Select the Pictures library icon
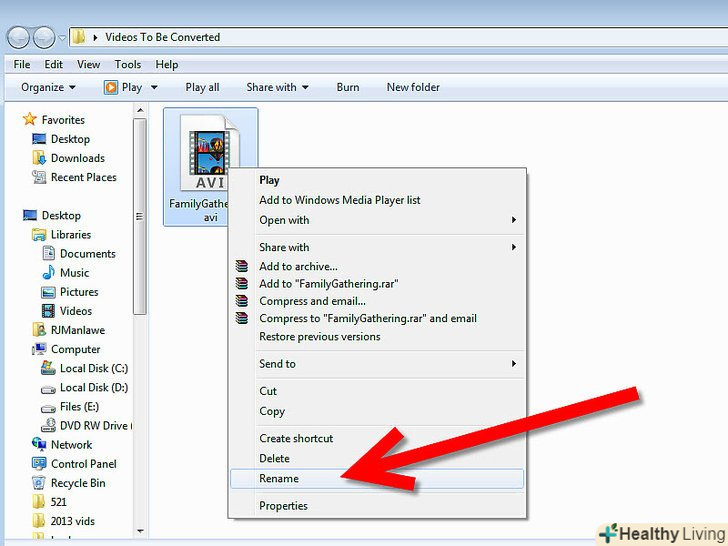Screen dimensions: 728x546 [x=48, y=292]
